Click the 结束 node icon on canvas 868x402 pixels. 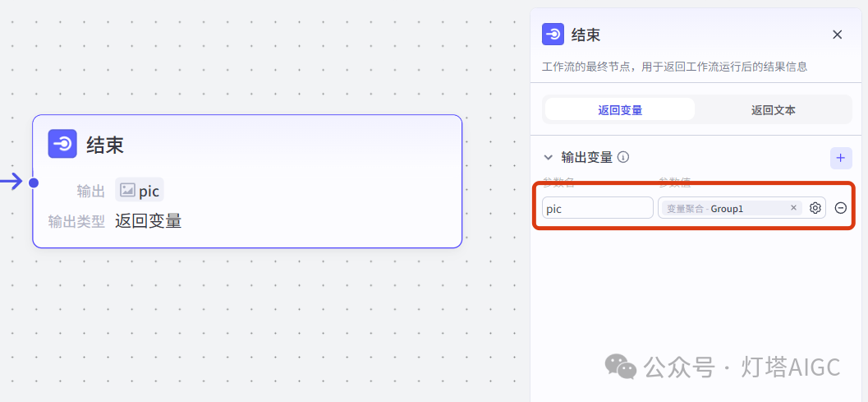click(x=62, y=144)
